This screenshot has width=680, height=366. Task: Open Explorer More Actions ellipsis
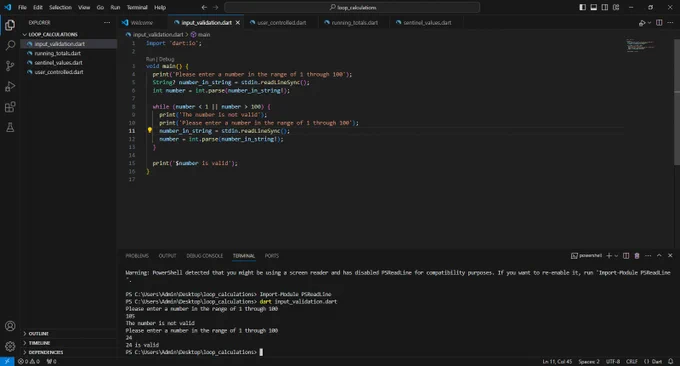tap(107, 23)
